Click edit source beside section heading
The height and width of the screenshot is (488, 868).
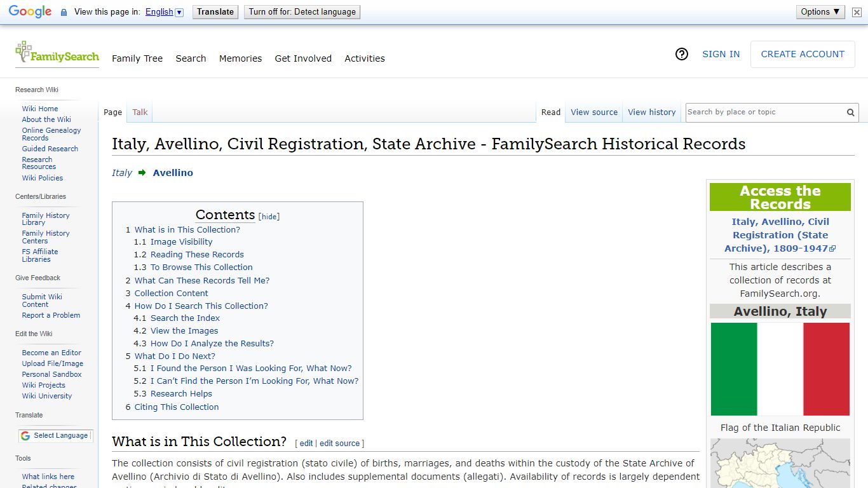coord(339,444)
